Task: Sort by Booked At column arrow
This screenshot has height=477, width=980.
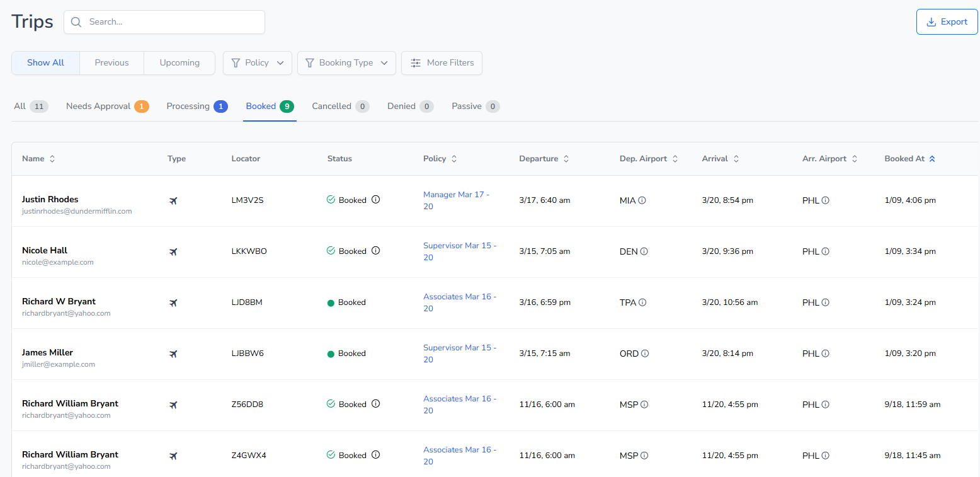Action: point(932,159)
